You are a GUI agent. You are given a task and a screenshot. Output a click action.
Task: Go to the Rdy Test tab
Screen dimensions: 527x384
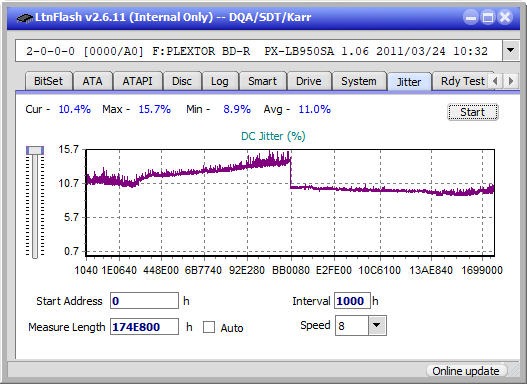462,81
